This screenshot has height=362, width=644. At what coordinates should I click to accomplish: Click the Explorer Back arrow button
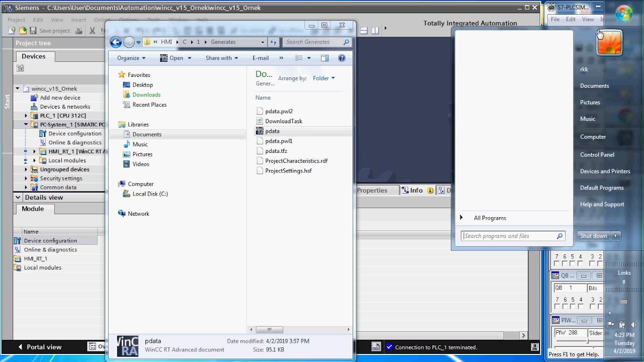(x=116, y=42)
